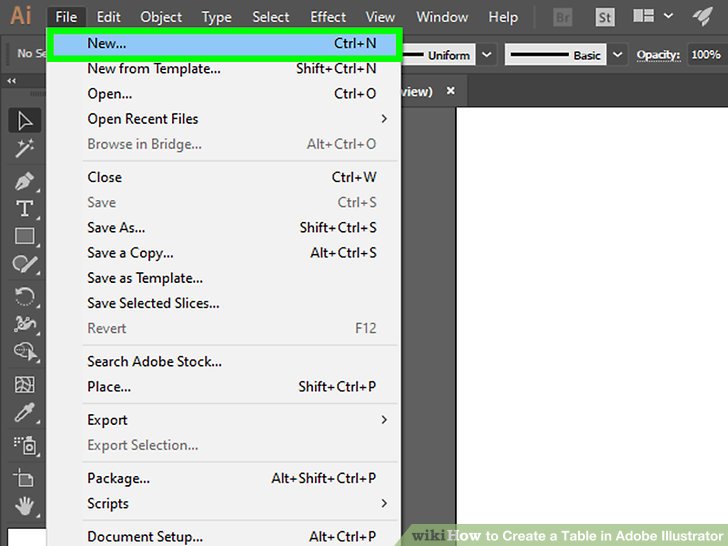Select the Hand tool

24,505
